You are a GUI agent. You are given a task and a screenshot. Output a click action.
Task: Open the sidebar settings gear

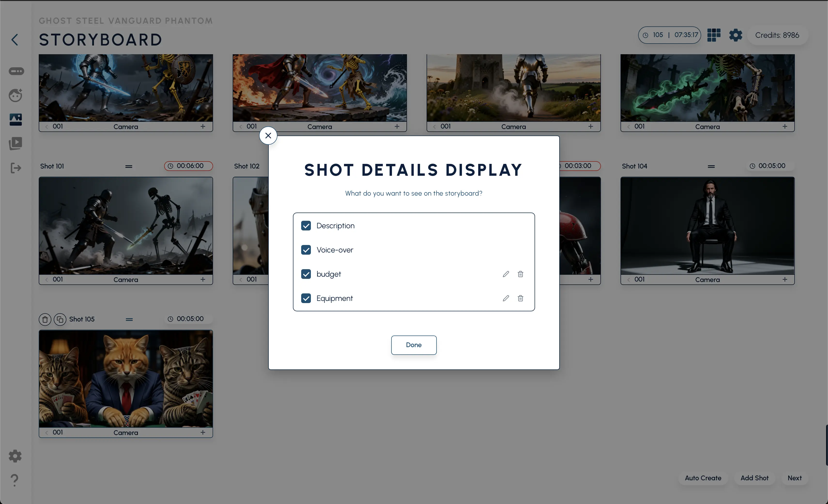click(x=15, y=456)
